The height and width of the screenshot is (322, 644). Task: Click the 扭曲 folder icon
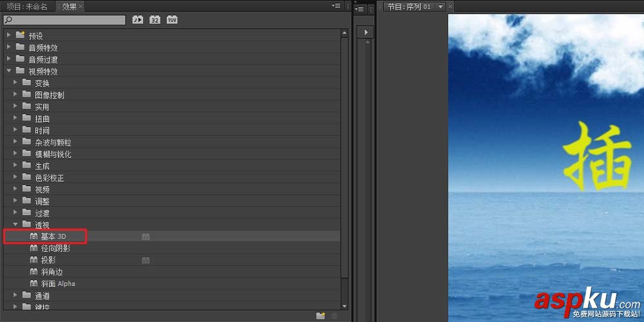click(26, 118)
